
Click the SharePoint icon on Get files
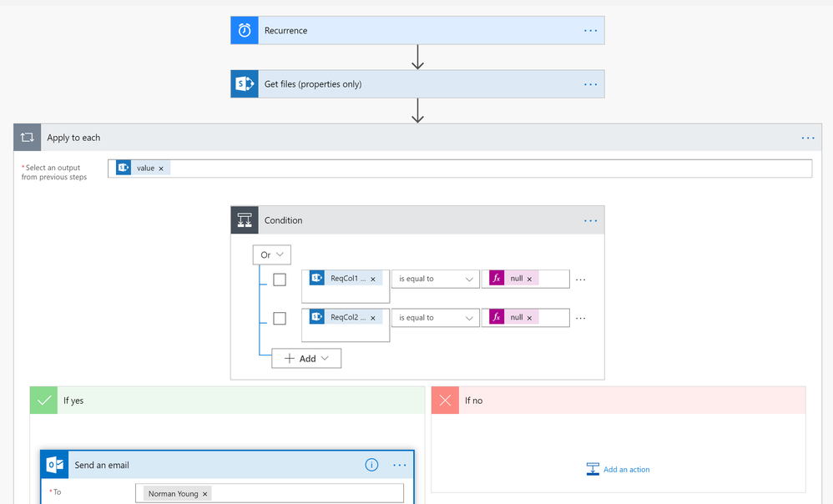coord(245,84)
